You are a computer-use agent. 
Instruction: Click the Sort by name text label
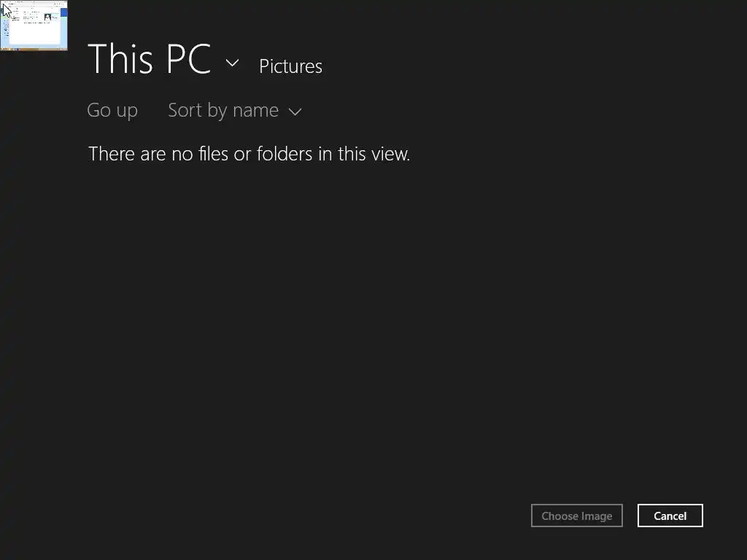tap(223, 110)
